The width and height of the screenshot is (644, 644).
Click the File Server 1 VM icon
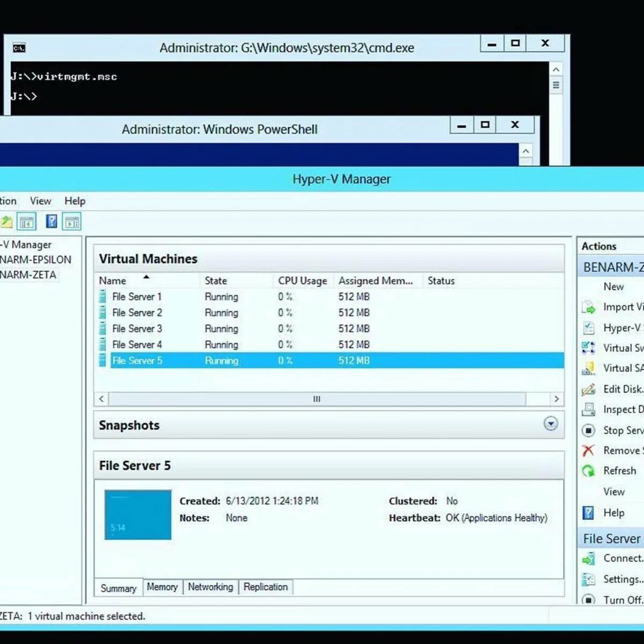coord(103,297)
